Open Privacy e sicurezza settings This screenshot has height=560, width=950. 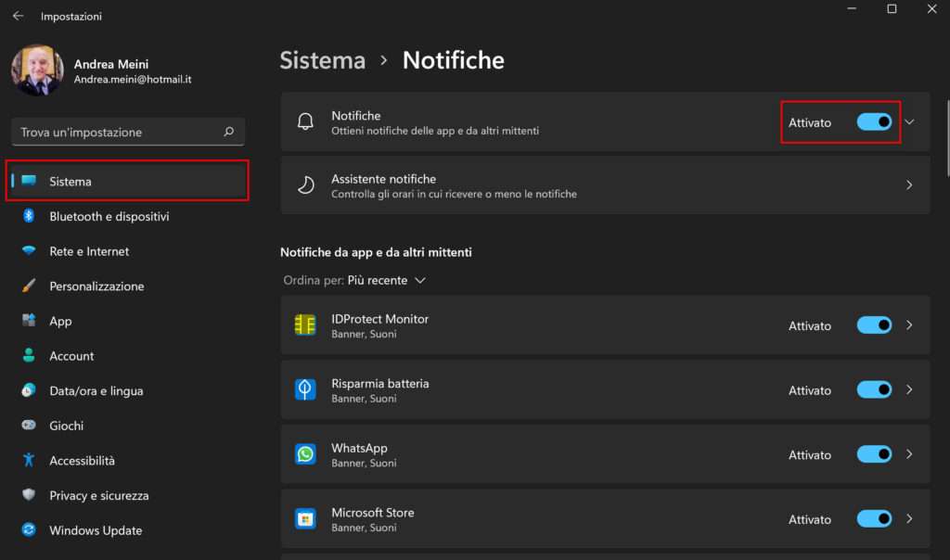point(127,495)
